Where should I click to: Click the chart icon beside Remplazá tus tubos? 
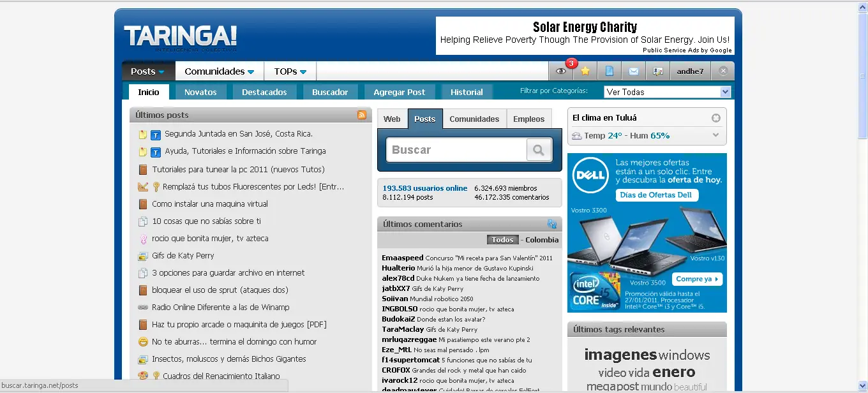(143, 187)
